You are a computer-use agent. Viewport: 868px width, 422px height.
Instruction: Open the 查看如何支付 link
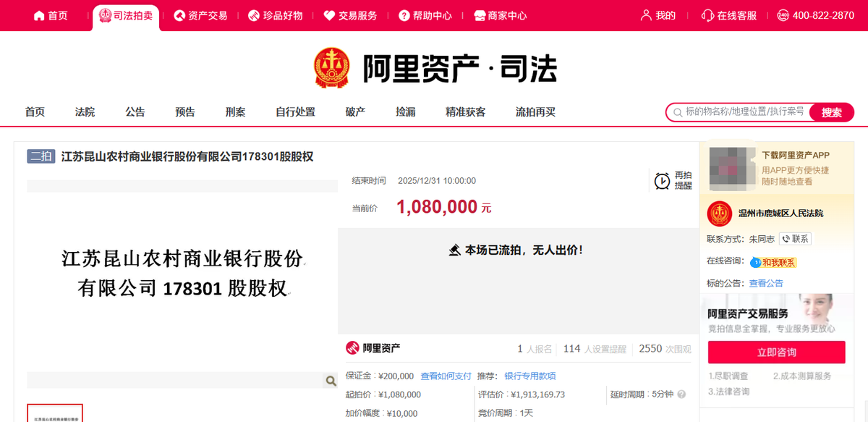(x=446, y=376)
